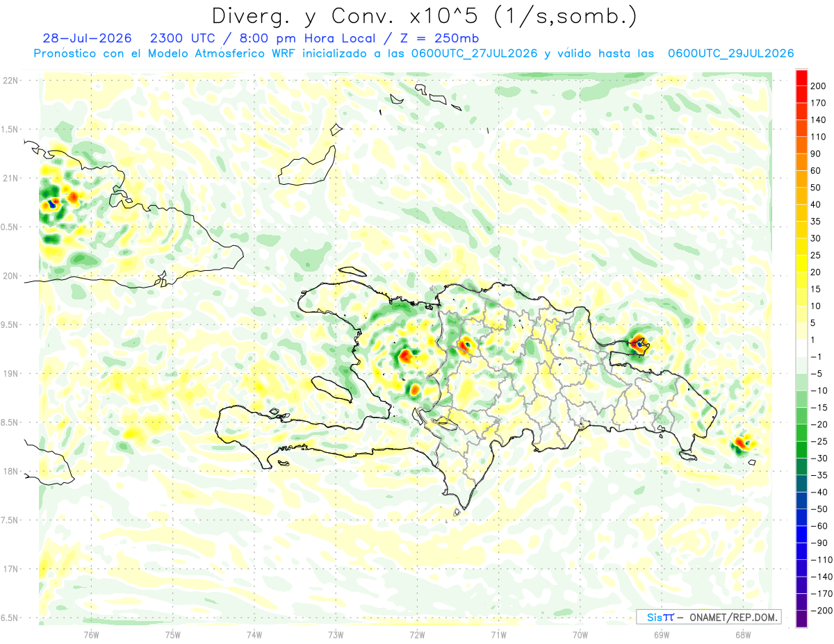Click the divergence hotspot near 76.5W, 20.7N
Image resolution: width=834 pixels, height=644 pixels.
click(53, 204)
